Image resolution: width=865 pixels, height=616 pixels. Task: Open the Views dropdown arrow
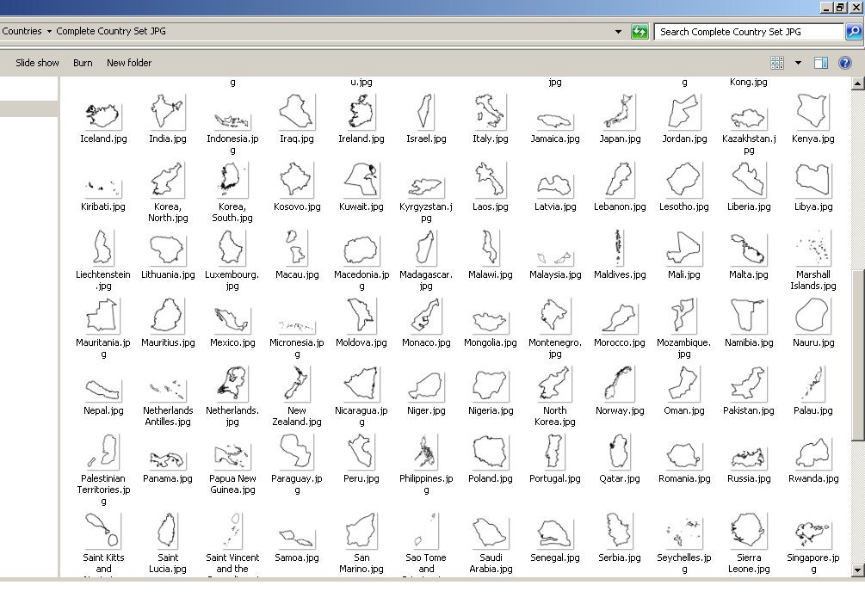click(796, 62)
